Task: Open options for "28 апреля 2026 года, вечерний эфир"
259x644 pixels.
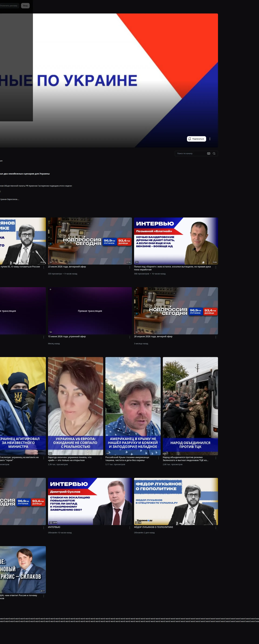Action: coord(216,337)
